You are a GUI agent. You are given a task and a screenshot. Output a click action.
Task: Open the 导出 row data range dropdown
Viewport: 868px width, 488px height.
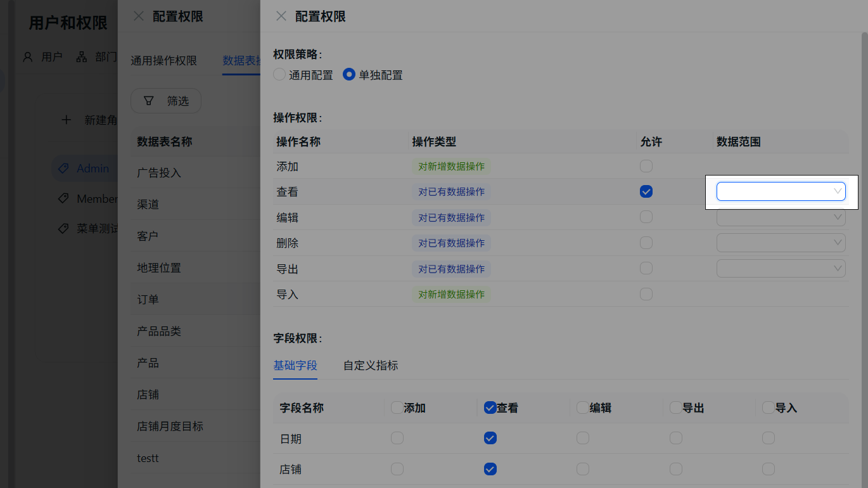[781, 269]
